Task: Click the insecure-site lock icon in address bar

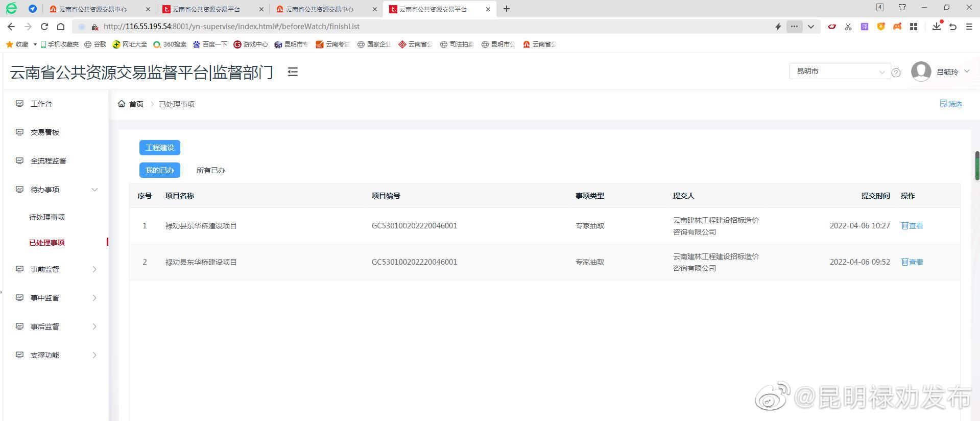Action: (94, 27)
